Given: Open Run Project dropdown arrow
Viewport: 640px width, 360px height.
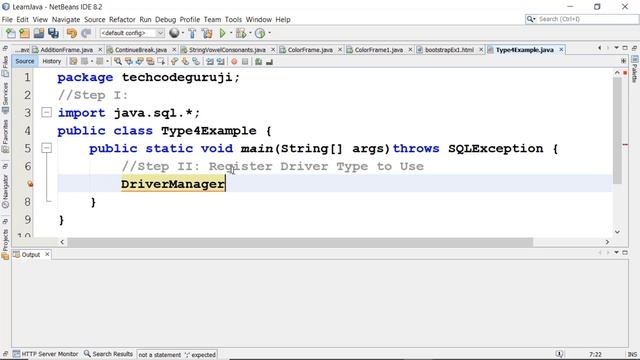Looking at the screenshot, I should tap(231, 33).
